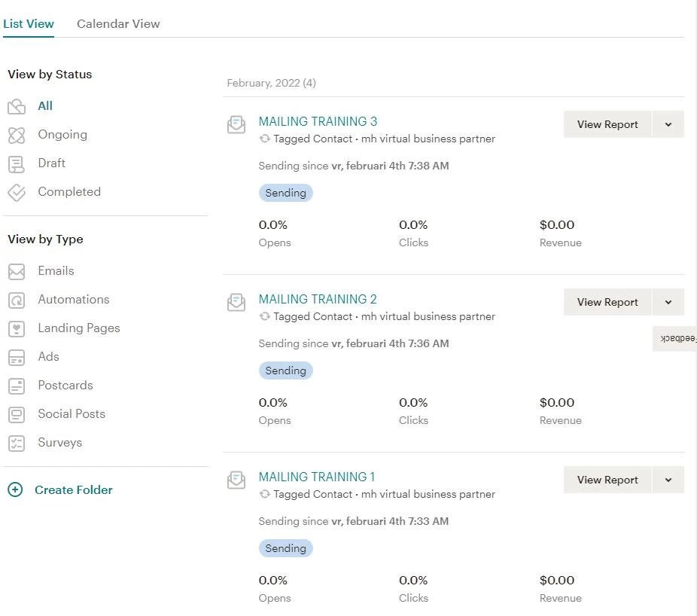
Task: Open the MAILING TRAINING 2 campaign link
Action: point(318,299)
